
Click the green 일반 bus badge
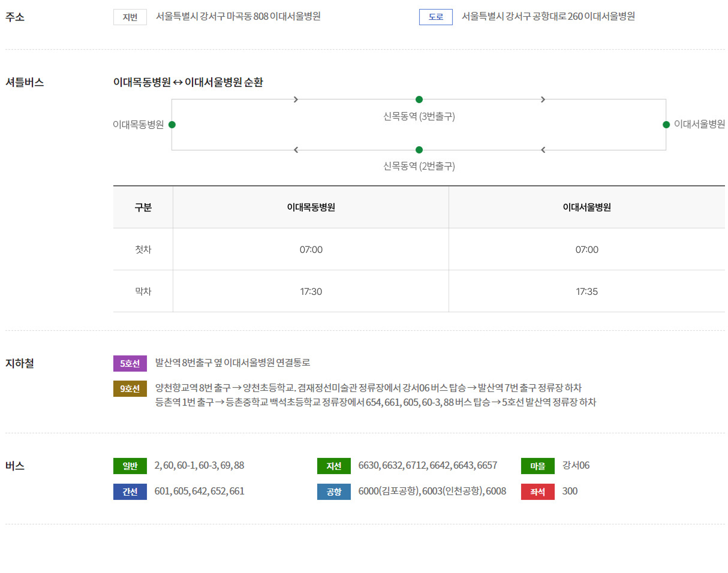point(130,466)
